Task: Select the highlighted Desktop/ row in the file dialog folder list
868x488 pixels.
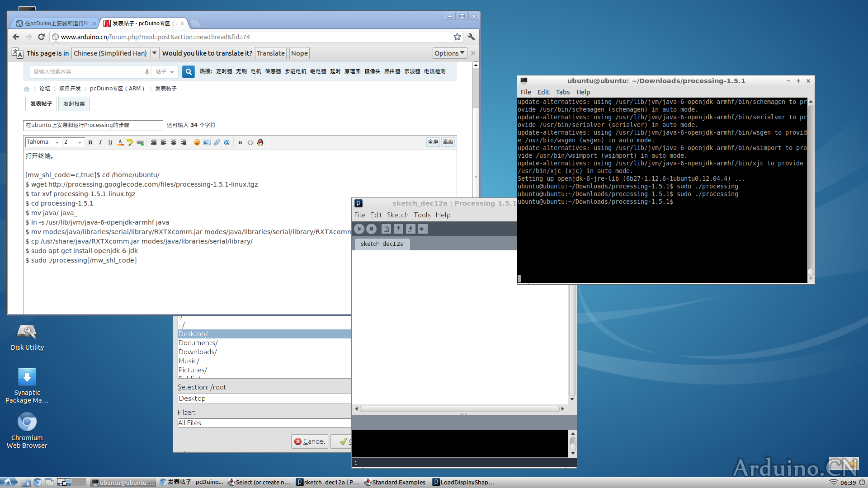Action: pyautogui.click(x=264, y=334)
